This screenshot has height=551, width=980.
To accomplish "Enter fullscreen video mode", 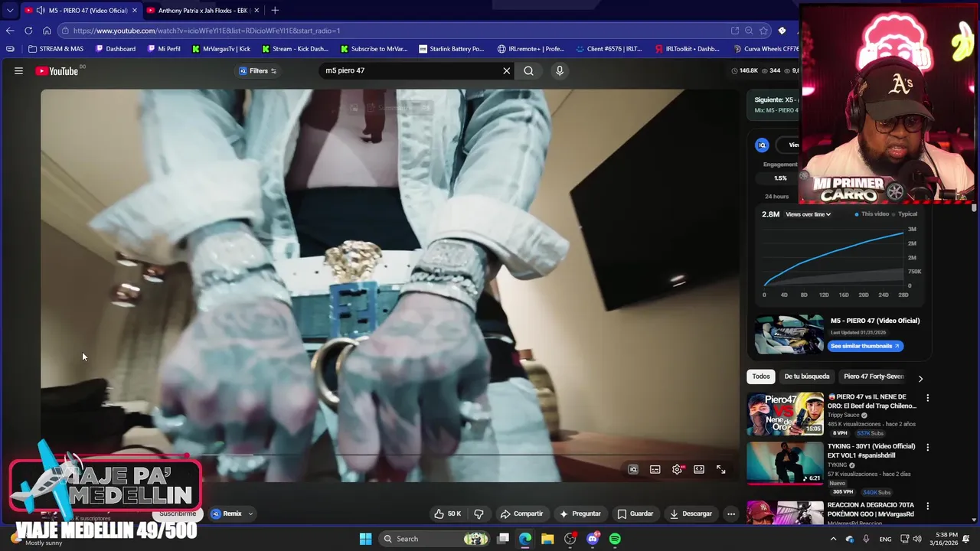I will coord(721,469).
